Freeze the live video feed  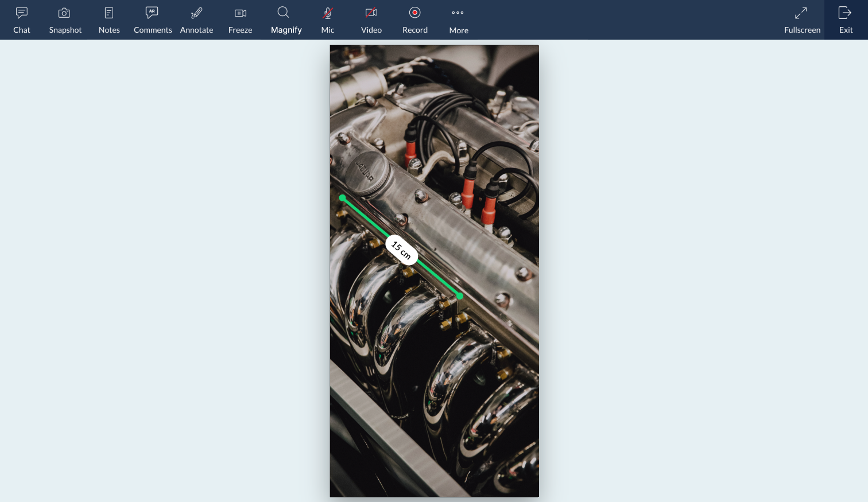tap(240, 20)
